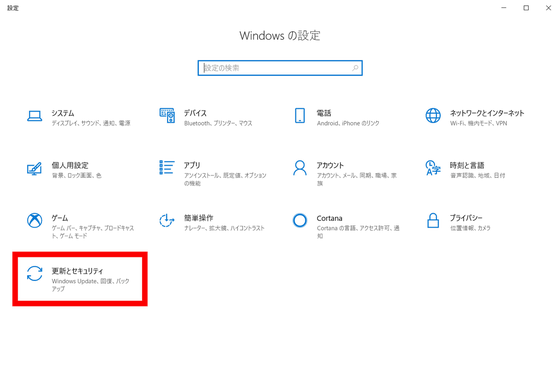This screenshot has width=560, height=365.
Task: Click the Wi-Fi, 機内モード, VPN description
Action: (x=479, y=123)
